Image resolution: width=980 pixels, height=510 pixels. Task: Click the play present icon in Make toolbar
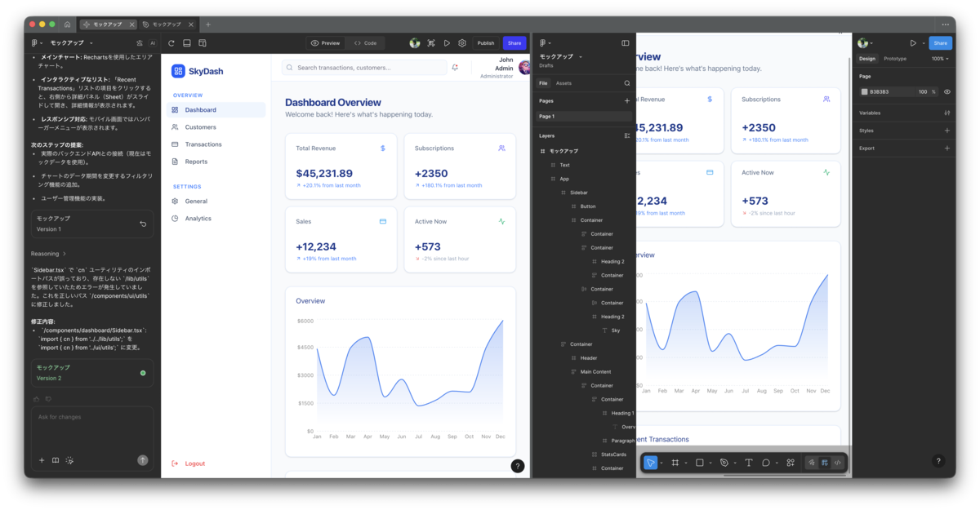[x=447, y=43]
